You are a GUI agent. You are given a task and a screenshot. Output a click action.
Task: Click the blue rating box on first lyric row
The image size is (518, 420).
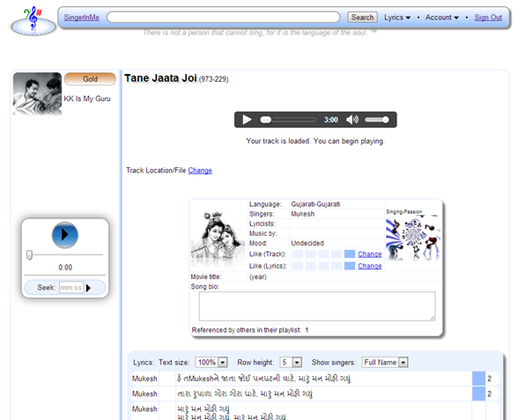[x=478, y=379]
